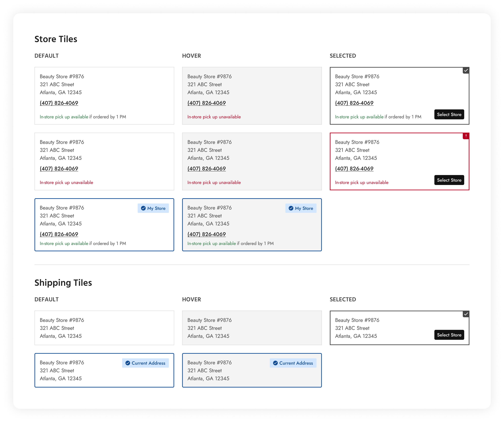504x422 pixels.
Task: Click My Store check icon in hover tile
Action: (x=291, y=208)
